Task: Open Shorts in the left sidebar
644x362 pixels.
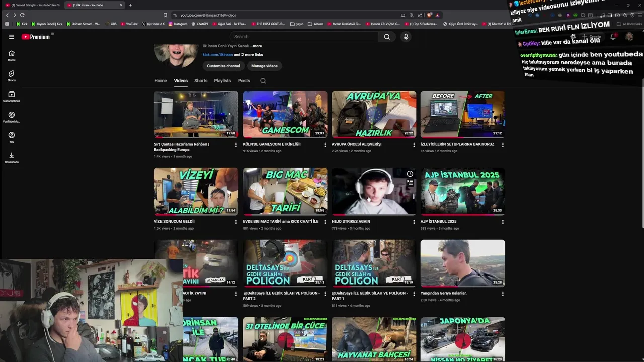Action: click(x=12, y=76)
